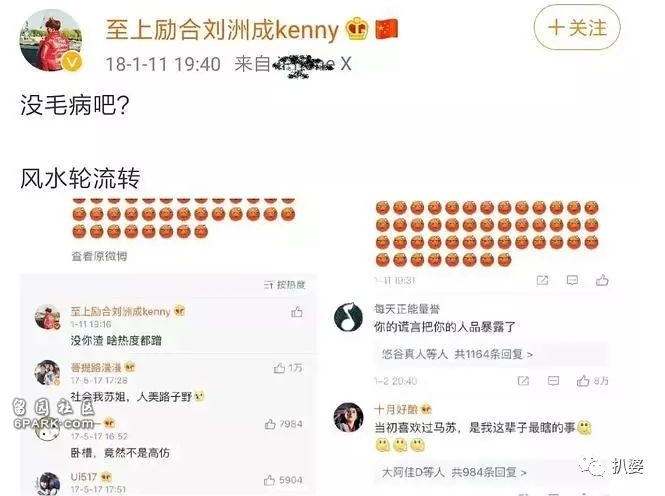The height and width of the screenshot is (496, 665).
Task: Click the +关注 follow button
Action: 577,28
